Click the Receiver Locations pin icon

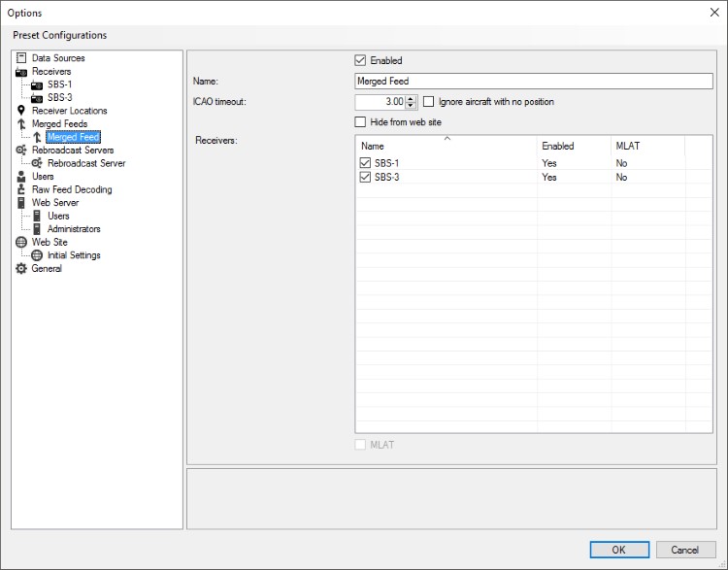pyautogui.click(x=21, y=111)
